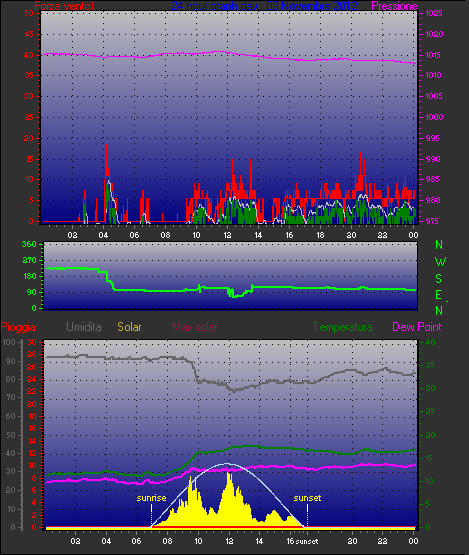Click the Umidita legend label
The height and width of the screenshot is (555, 469).
point(84,327)
